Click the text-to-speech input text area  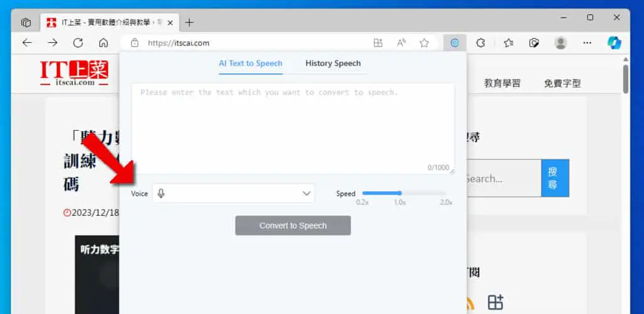click(x=293, y=128)
